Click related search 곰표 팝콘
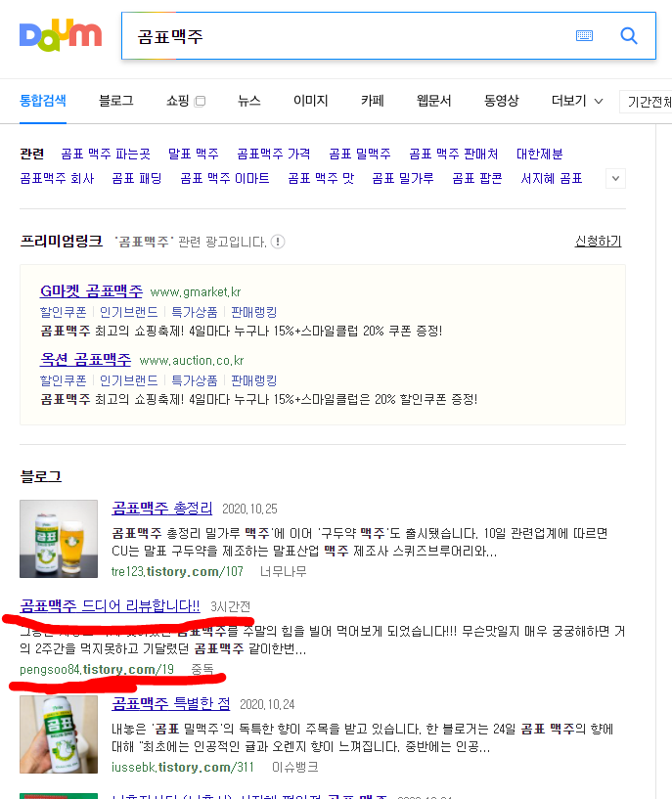 pyautogui.click(x=477, y=178)
